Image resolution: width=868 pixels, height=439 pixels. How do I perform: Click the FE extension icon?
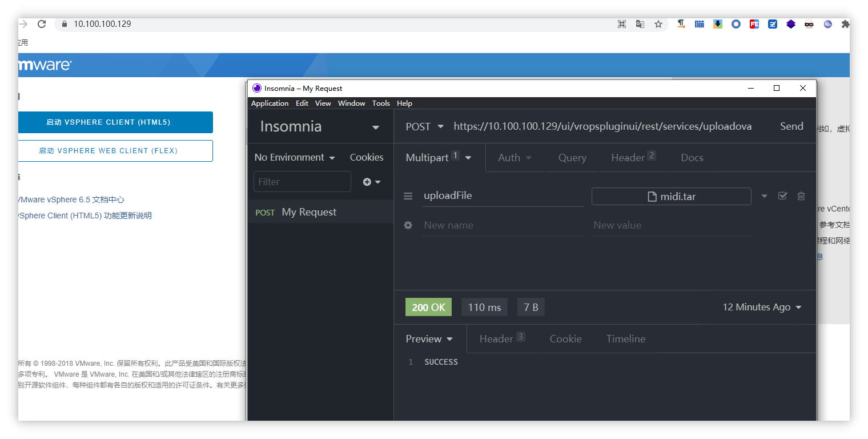[754, 24]
